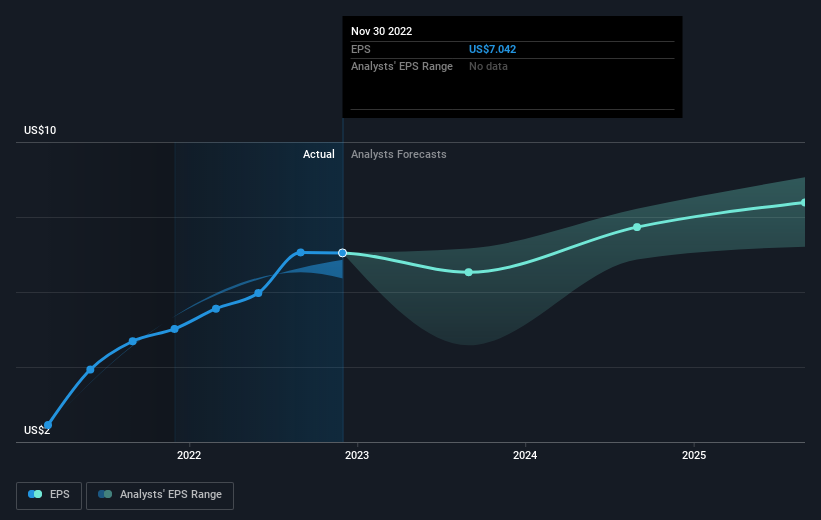The image size is (821, 520).
Task: Click the EPS legend color swatch icon
Action: click(x=35, y=494)
